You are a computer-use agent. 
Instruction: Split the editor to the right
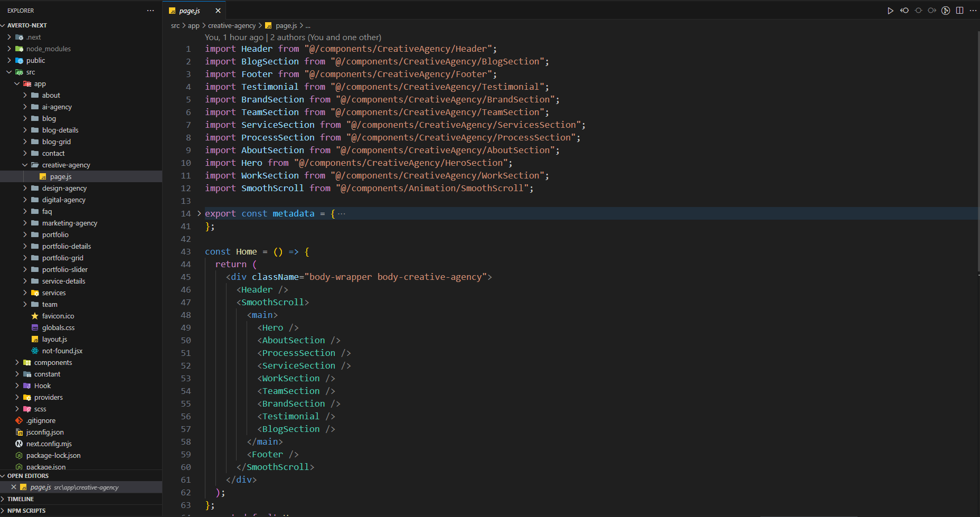[x=959, y=11]
